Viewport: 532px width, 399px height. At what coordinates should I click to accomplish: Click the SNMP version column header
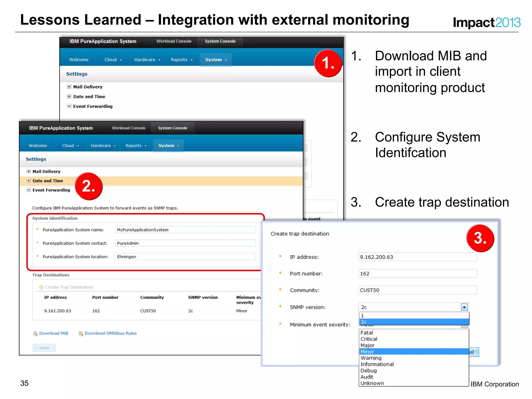[203, 297]
